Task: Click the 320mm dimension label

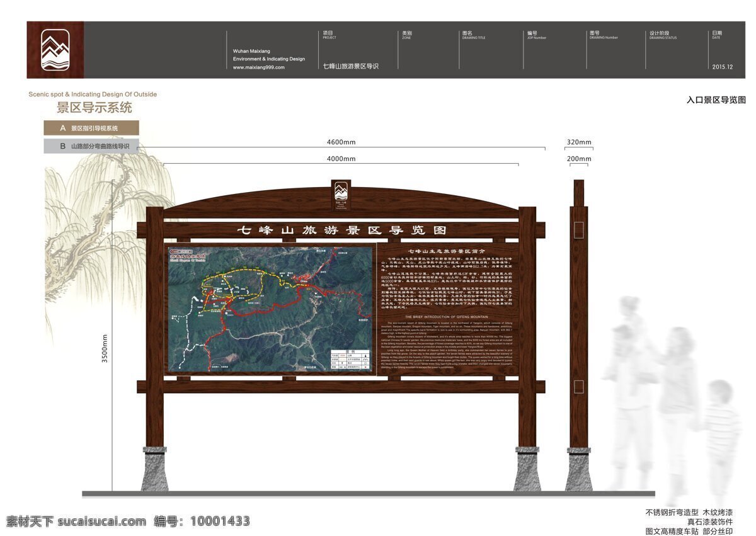Action: click(579, 142)
